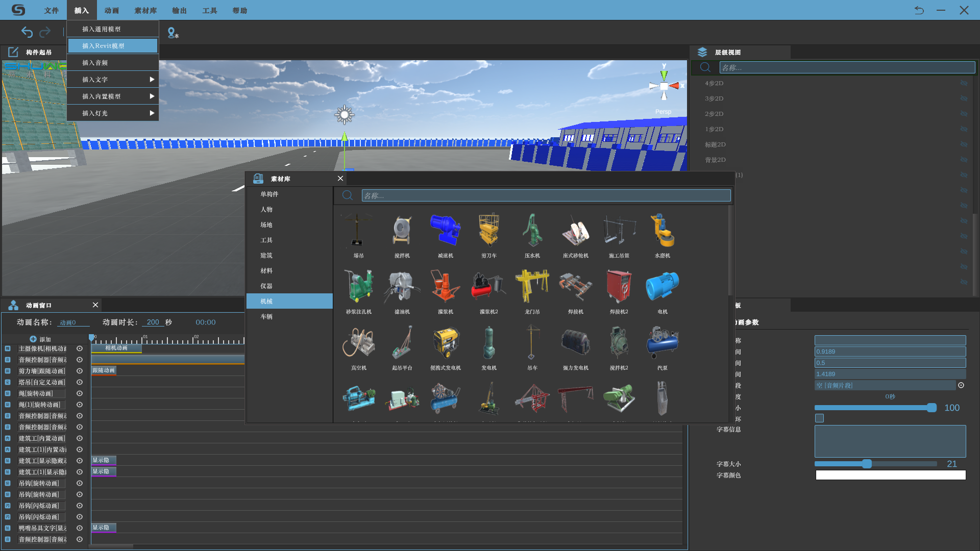Click the 添加 plus icon in the animation window

[x=33, y=339]
